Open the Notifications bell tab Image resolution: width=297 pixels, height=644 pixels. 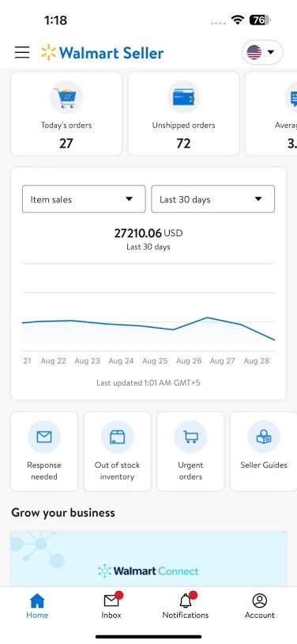[186, 606]
